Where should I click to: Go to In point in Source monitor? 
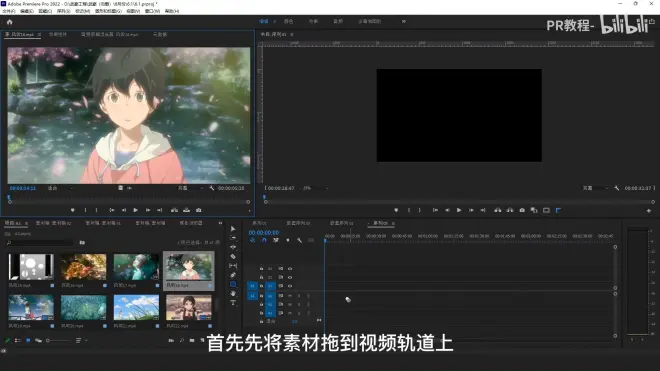pos(112,210)
